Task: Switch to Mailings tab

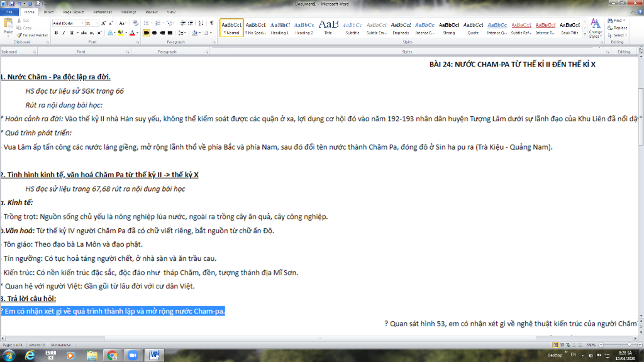Action: pos(128,12)
